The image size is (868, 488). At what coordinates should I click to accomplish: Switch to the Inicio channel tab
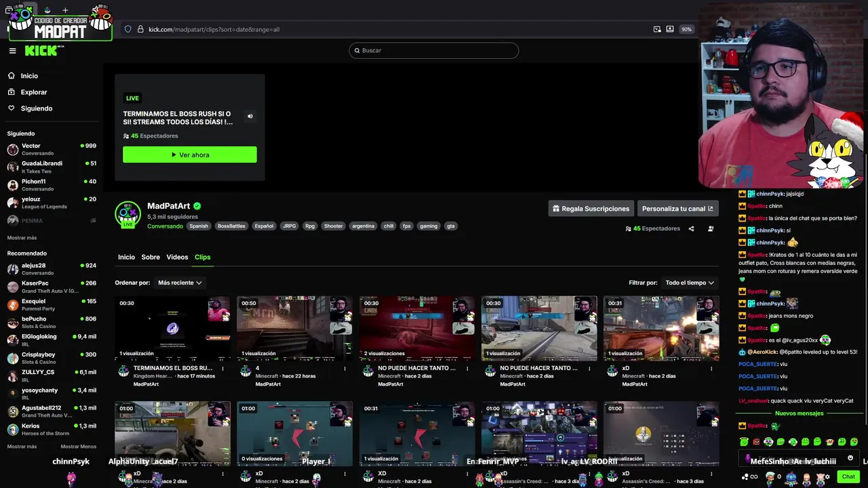point(126,257)
